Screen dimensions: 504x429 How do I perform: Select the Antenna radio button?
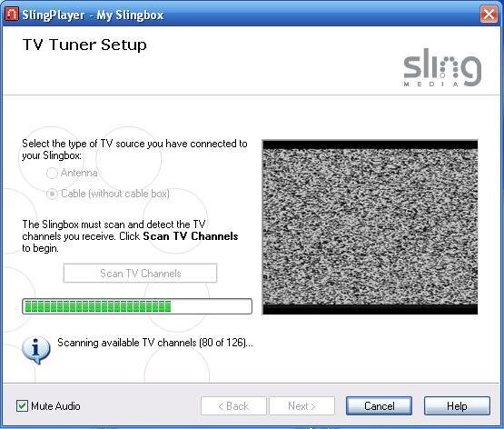click(52, 173)
